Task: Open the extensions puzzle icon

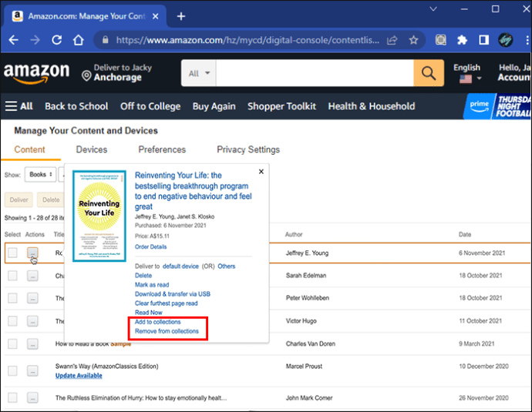Action: coord(462,40)
